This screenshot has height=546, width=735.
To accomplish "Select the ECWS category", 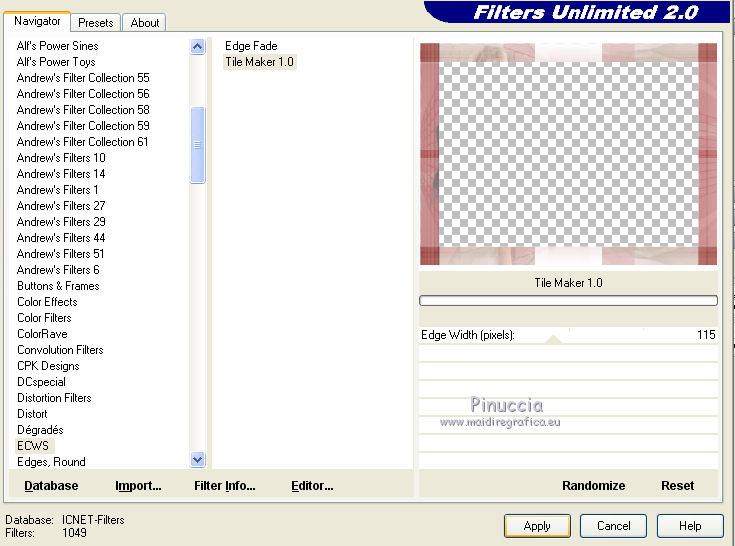I will (32, 446).
